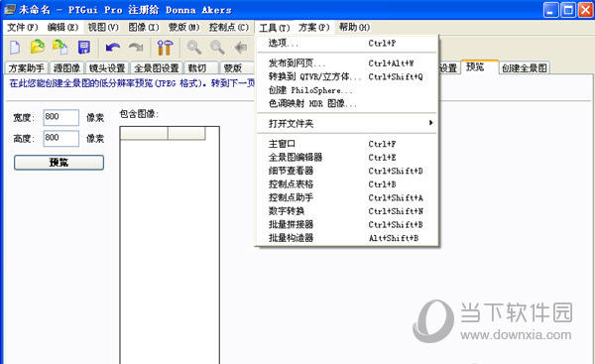
Task: Open the 视图(V) menu
Action: pyautogui.click(x=103, y=28)
